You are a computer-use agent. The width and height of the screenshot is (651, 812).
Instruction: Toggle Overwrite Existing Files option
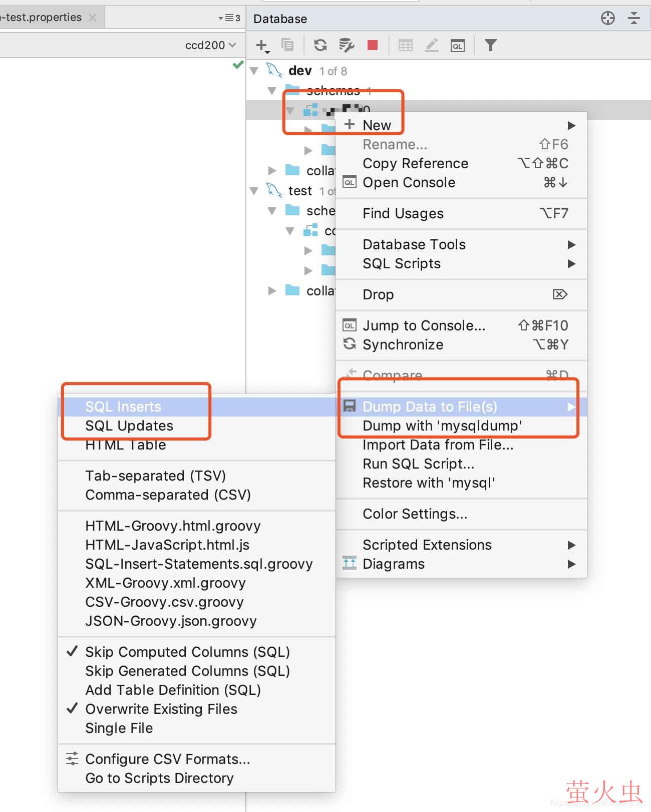click(x=197, y=709)
